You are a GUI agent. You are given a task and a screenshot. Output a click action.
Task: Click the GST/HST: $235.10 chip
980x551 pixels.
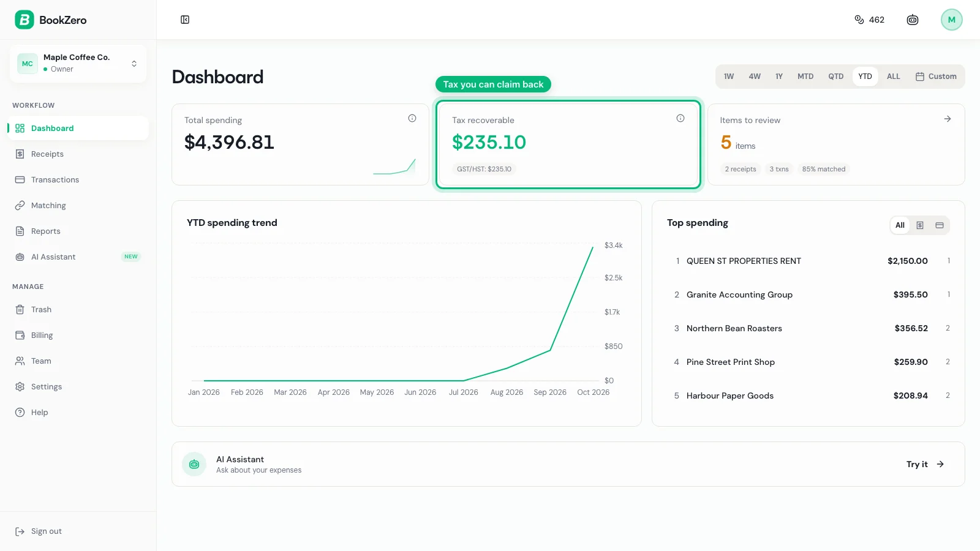coord(484,169)
